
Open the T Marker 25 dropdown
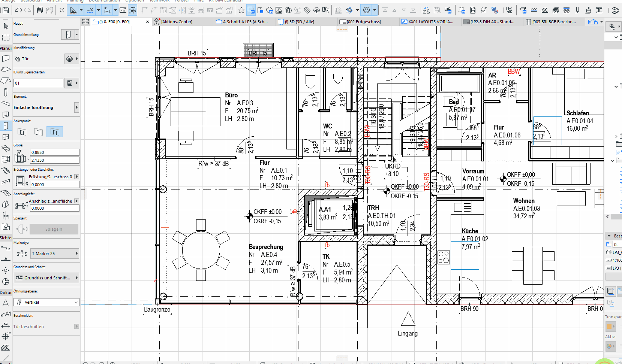[x=55, y=254]
